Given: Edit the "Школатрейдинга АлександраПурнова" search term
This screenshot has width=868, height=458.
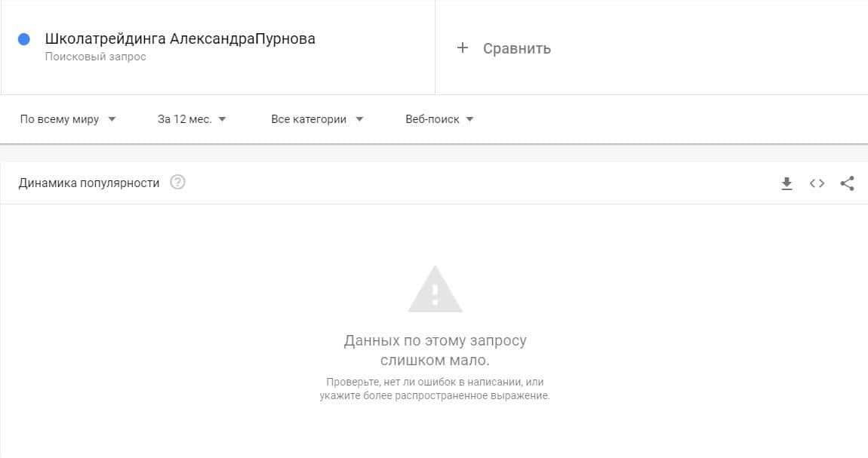Looking at the screenshot, I should 180,38.
